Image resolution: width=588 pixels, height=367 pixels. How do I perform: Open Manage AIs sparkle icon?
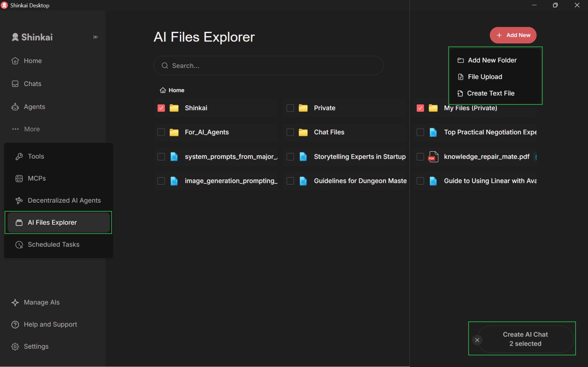pos(15,303)
